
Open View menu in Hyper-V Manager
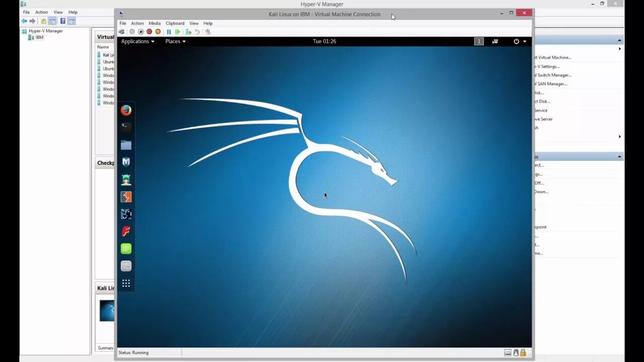click(x=58, y=12)
